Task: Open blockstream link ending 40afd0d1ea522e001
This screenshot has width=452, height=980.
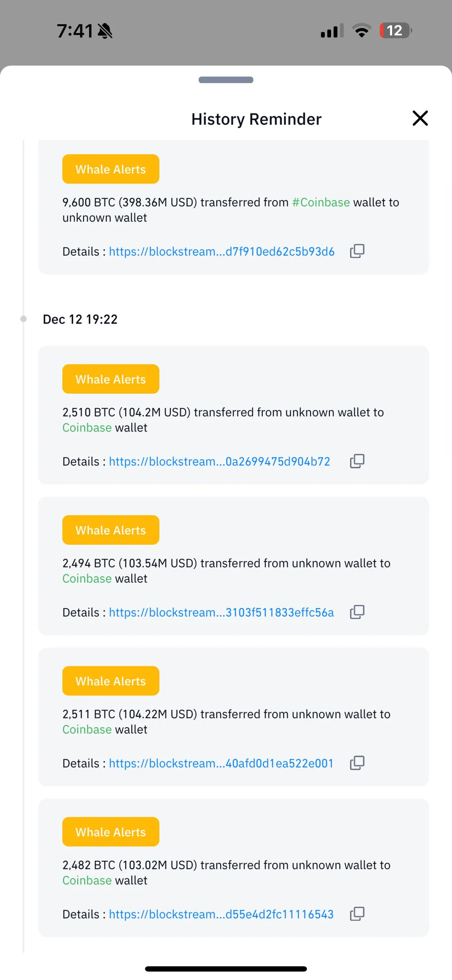Action: 221,763
